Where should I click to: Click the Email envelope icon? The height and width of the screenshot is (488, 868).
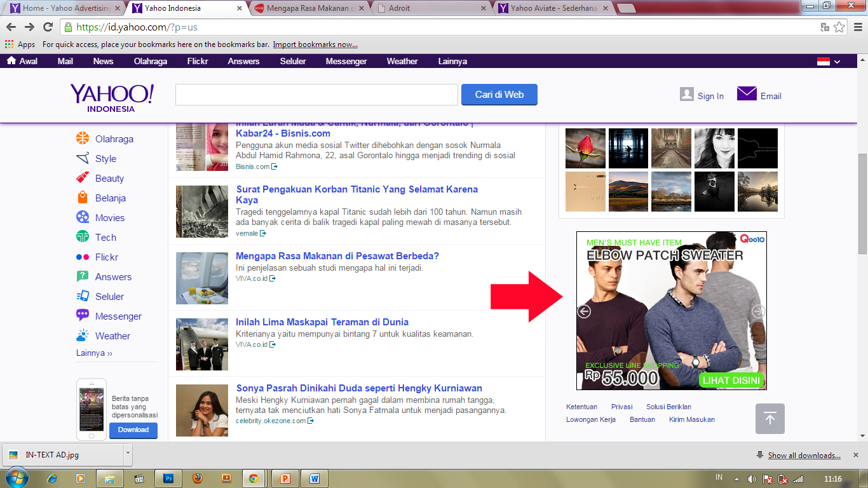tap(747, 94)
